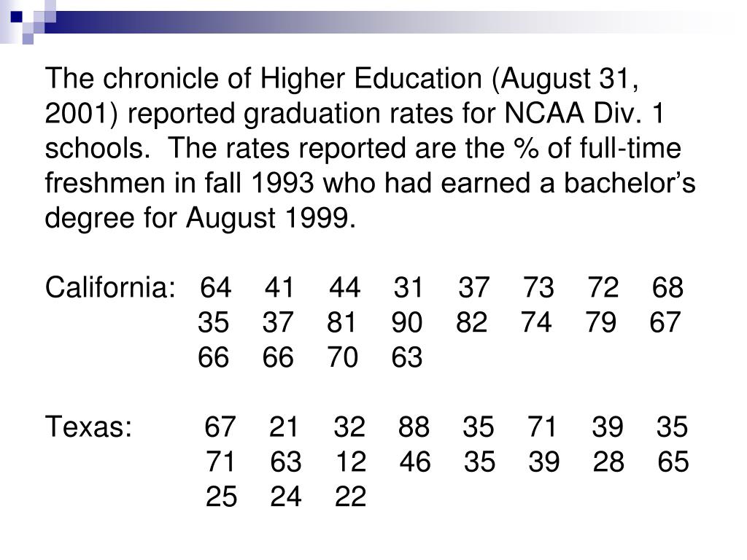This screenshot has width=747, height=560.
Task: Click the word "chronicle" in first line
Action: pyautogui.click(x=155, y=78)
